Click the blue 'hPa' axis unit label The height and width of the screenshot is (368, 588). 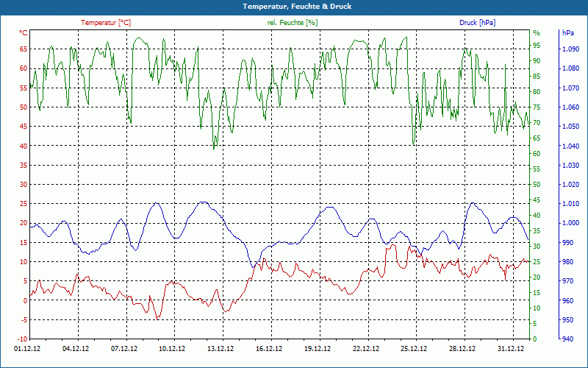[568, 33]
